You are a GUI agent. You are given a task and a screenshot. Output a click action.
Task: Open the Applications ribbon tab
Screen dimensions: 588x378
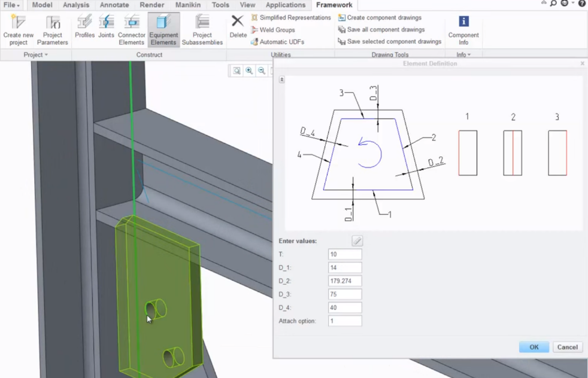coord(286,5)
